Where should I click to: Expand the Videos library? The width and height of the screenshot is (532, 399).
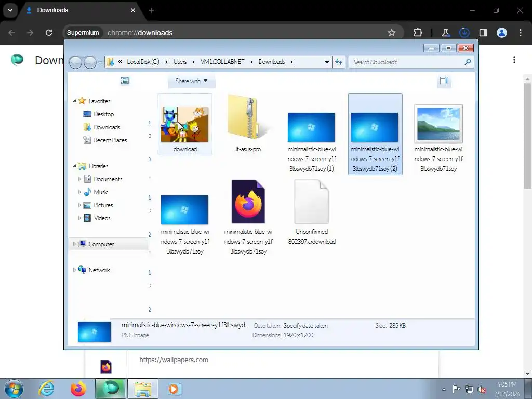pos(79,218)
